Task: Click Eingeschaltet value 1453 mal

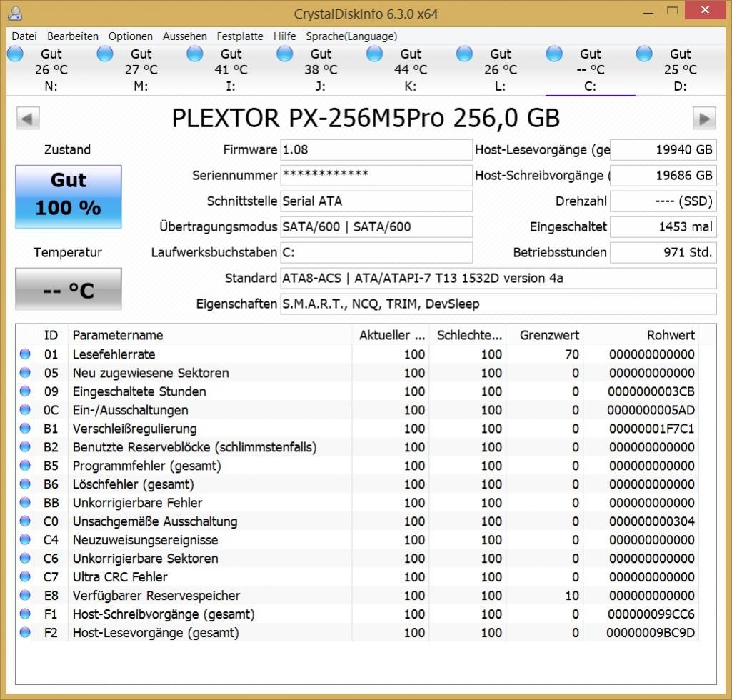Action: tap(663, 227)
